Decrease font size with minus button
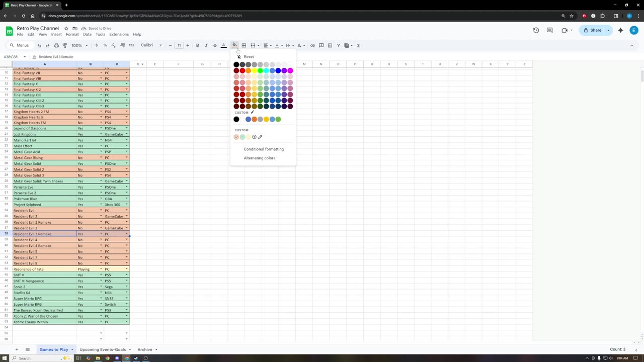This screenshot has width=644, height=362. 170,45
